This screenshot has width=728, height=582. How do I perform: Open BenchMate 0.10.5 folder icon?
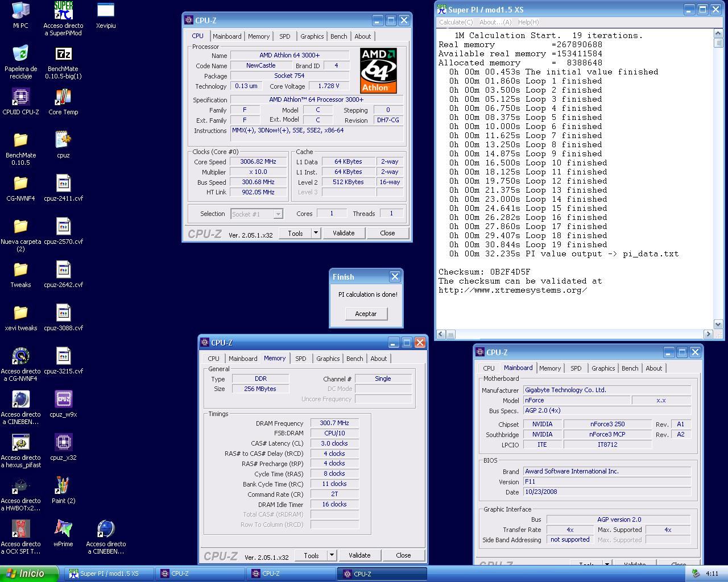pos(20,140)
